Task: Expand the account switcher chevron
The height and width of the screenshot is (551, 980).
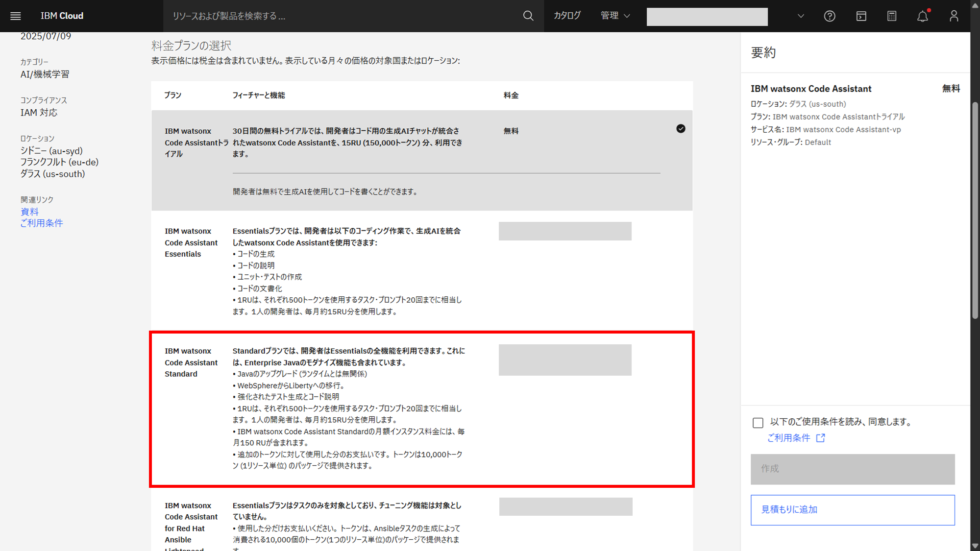Action: click(x=801, y=16)
